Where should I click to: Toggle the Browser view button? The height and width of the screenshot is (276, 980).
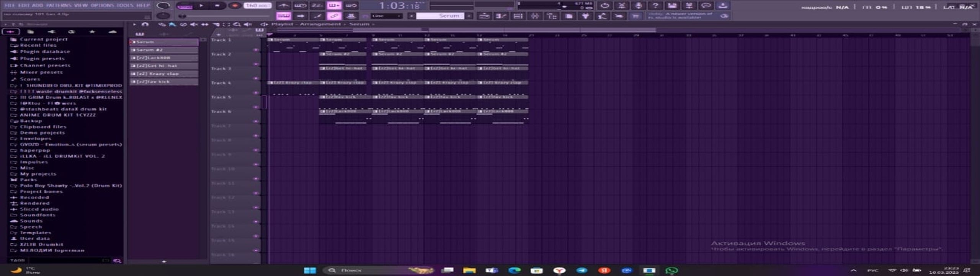(552, 16)
